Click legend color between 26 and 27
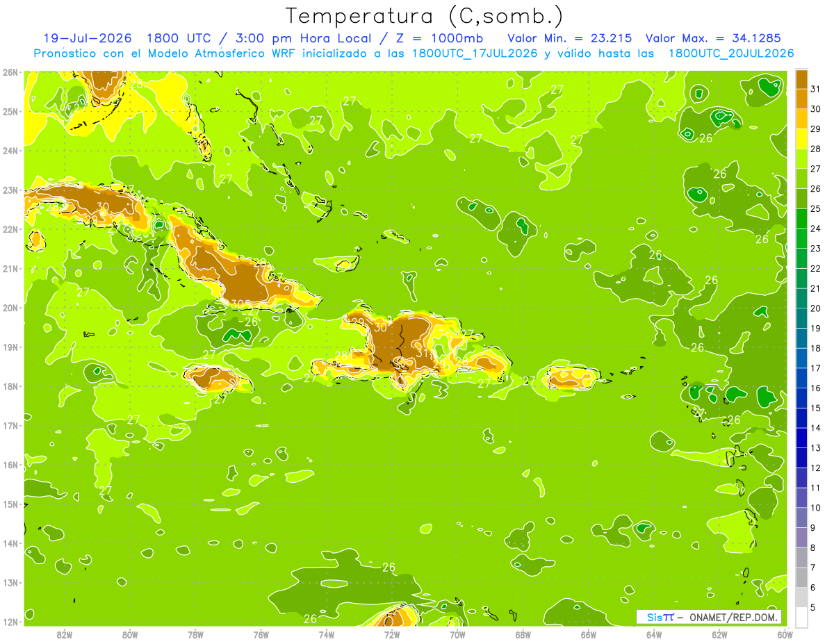The height and width of the screenshot is (644, 834). click(801, 179)
